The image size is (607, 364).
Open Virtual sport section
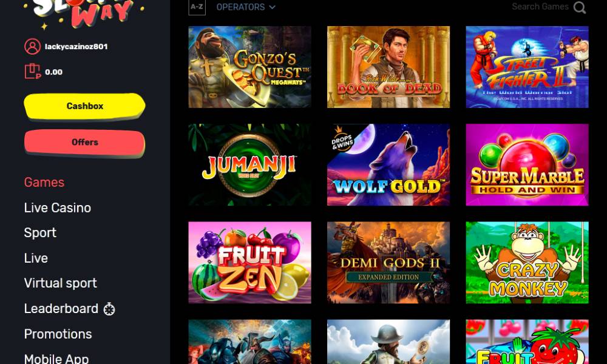[x=60, y=283]
